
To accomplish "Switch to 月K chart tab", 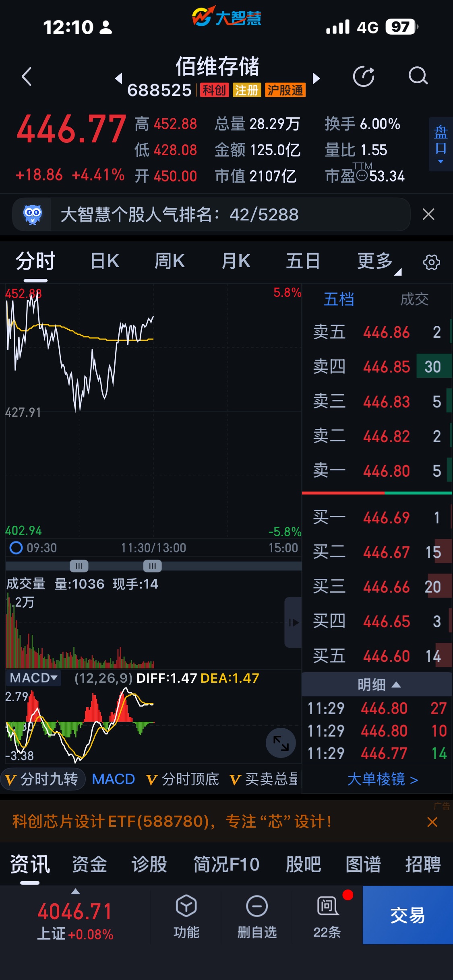I will tap(236, 261).
